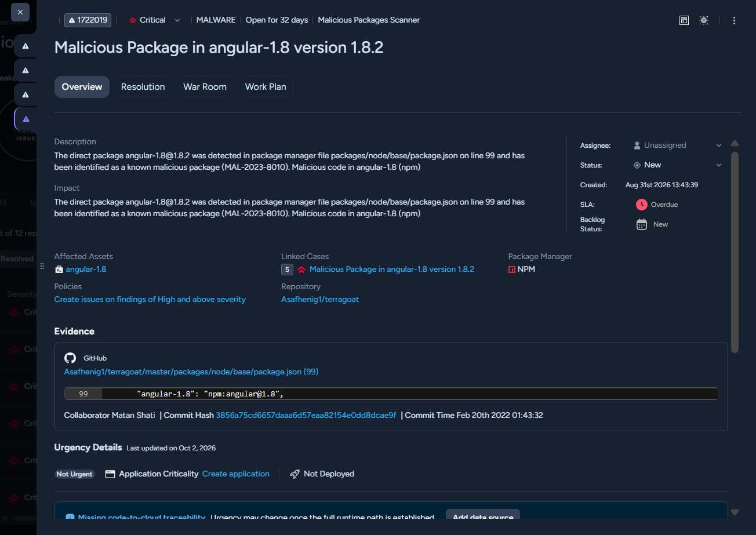Click the focus/scan icon in header
Viewport: 756px width, 535px height.
click(704, 20)
